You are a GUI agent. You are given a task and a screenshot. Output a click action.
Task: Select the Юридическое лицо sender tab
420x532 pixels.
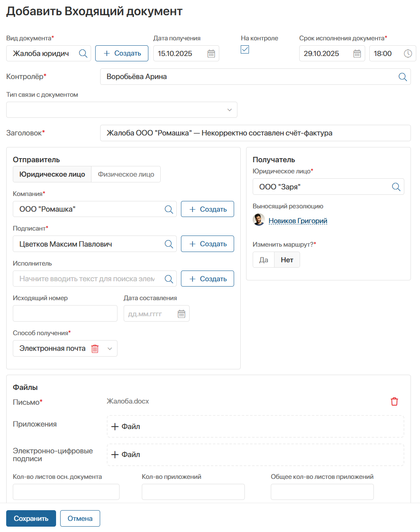tap(52, 174)
